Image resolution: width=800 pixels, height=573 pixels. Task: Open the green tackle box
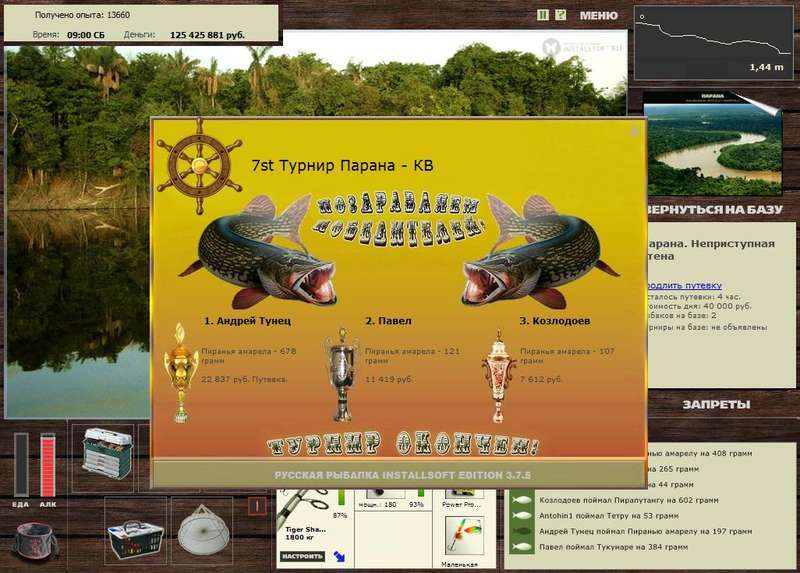pos(107,454)
